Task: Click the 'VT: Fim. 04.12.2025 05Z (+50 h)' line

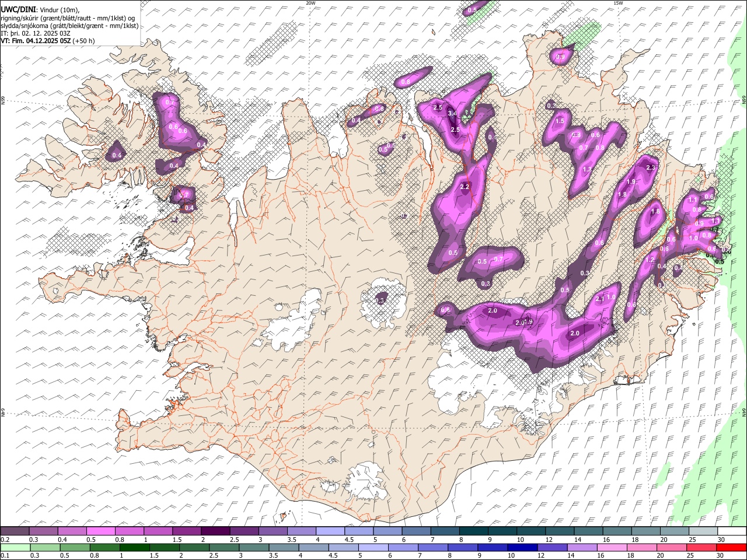Action: [x=47, y=41]
